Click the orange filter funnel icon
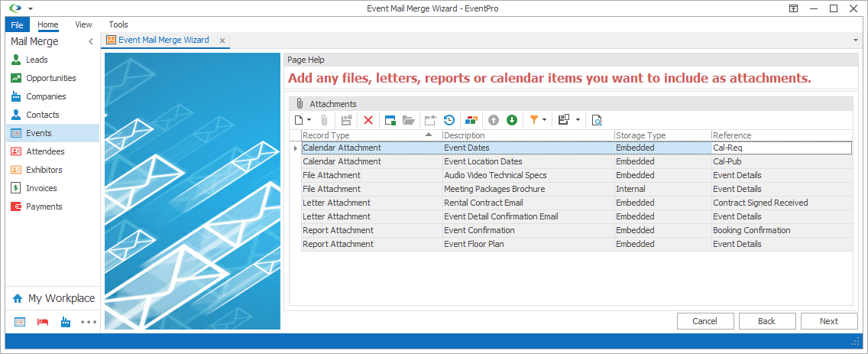 tap(533, 120)
